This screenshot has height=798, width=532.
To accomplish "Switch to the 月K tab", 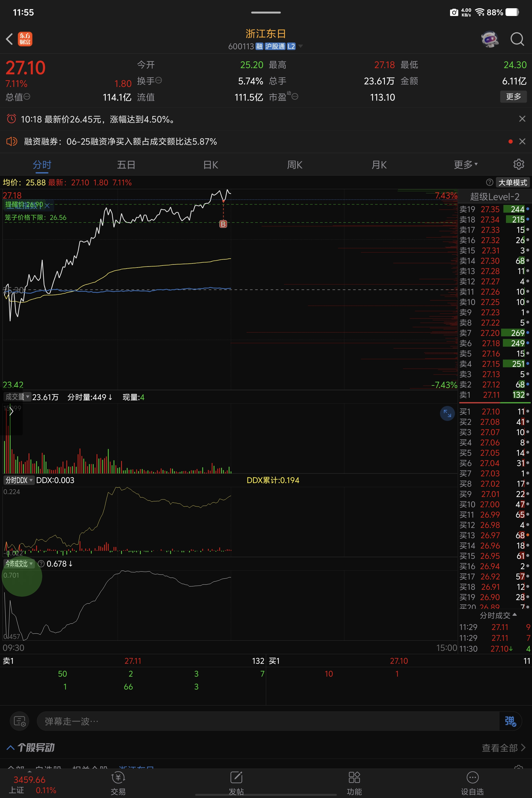I will tap(379, 165).
